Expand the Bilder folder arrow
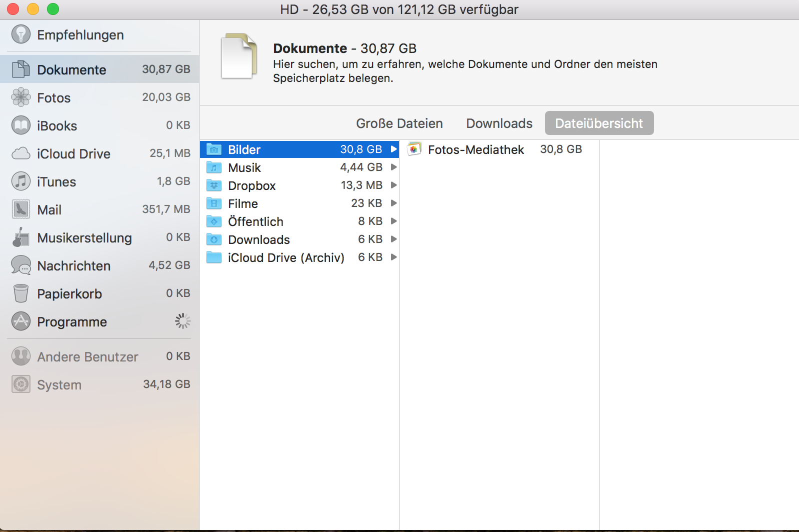This screenshot has height=532, width=799. [394, 149]
